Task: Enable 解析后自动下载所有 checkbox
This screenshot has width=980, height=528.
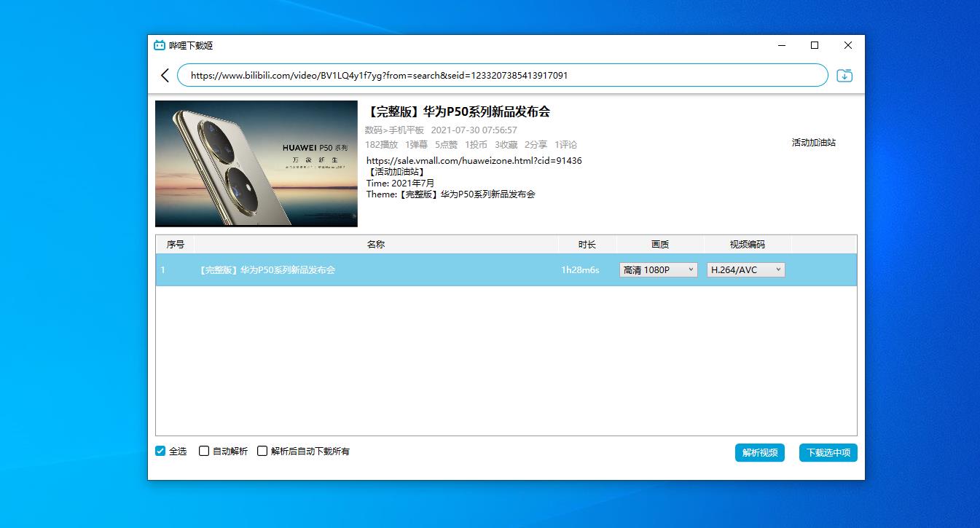Action: point(263,451)
